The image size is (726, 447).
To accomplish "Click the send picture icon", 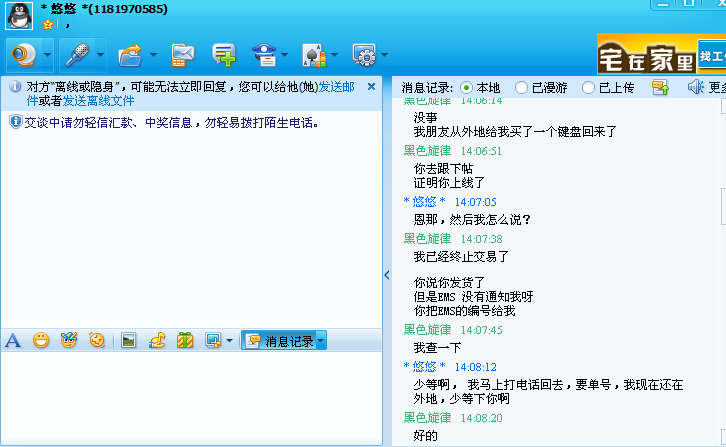I will 128,340.
